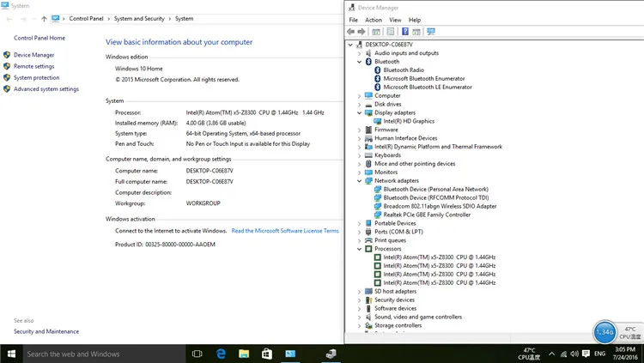Screen dimensions: 644x363
Task: Open System protection link
Action: pos(37,77)
